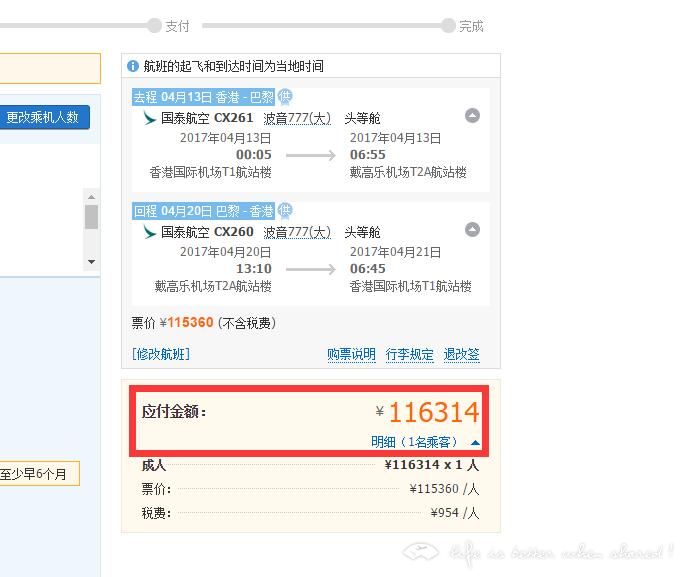Image resolution: width=685 pixels, height=577 pixels.
Task: Click 波音777(大) aircraft link for CX261
Action: pos(297,118)
